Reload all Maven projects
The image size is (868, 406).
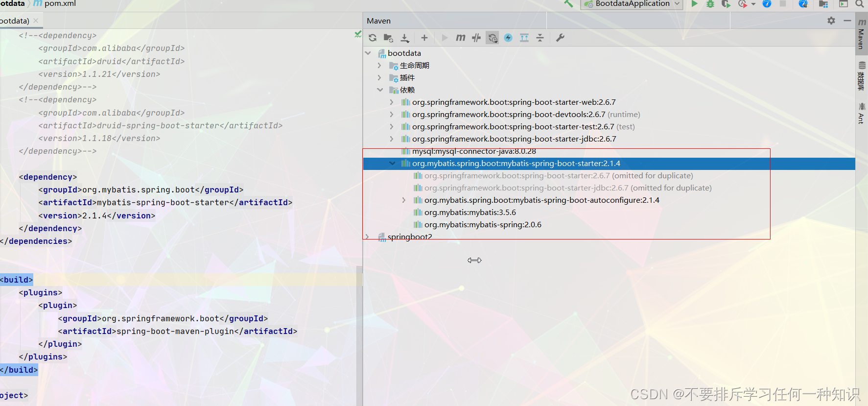tap(373, 38)
